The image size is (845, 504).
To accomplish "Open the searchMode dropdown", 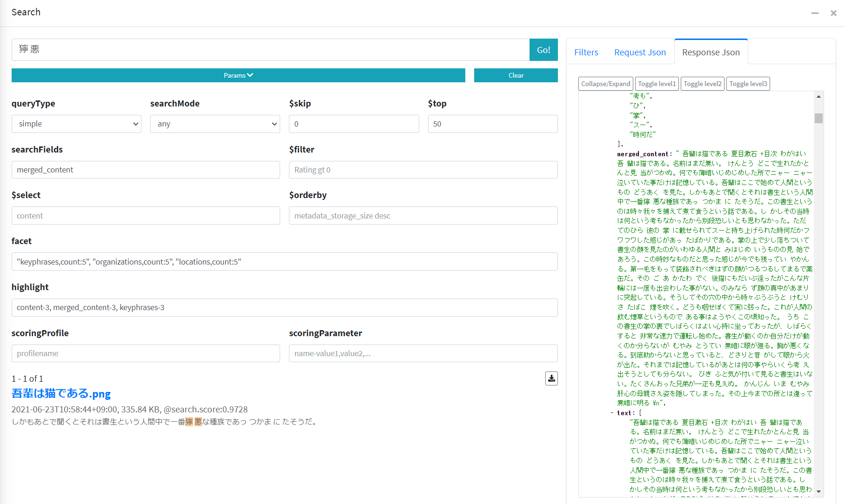I will pos(215,124).
